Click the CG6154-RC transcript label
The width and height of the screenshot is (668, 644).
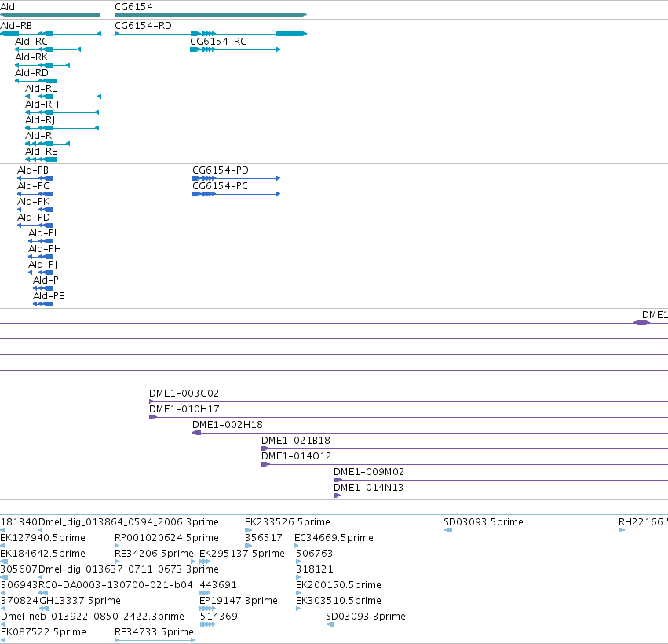point(217,42)
